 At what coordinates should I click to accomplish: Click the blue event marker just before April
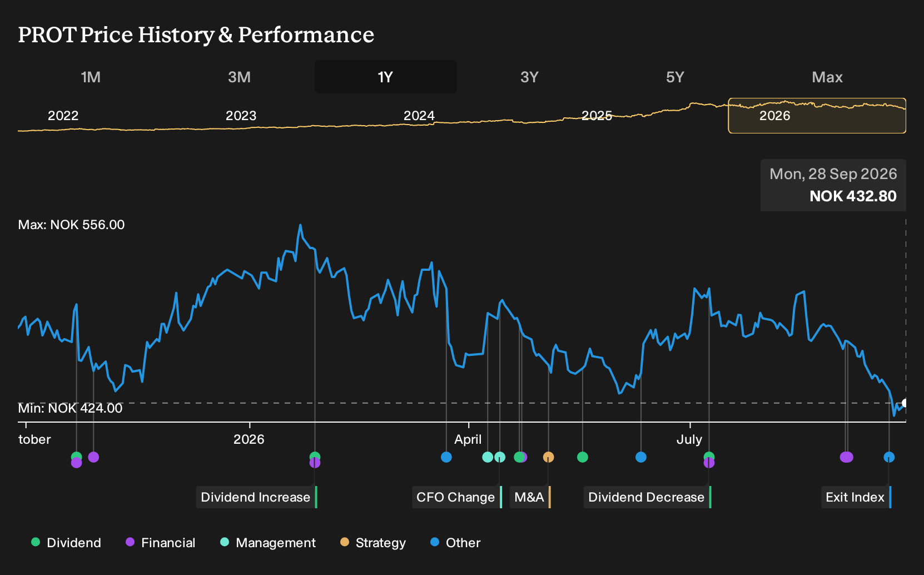coord(446,457)
